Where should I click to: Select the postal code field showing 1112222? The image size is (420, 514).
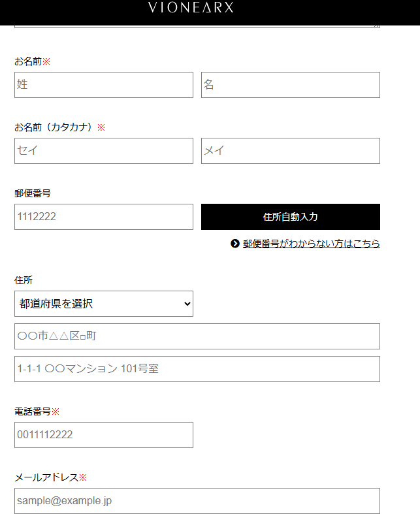pos(104,217)
